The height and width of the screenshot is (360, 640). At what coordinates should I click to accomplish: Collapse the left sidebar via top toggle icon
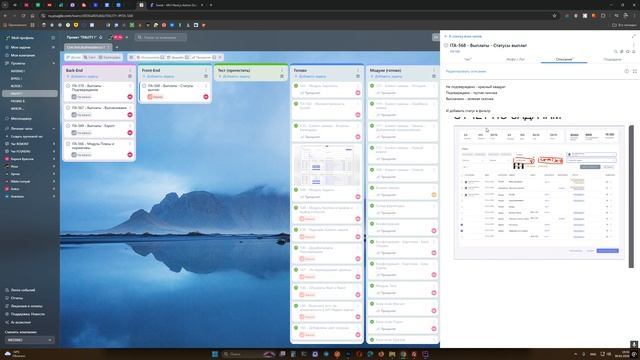(x=53, y=38)
